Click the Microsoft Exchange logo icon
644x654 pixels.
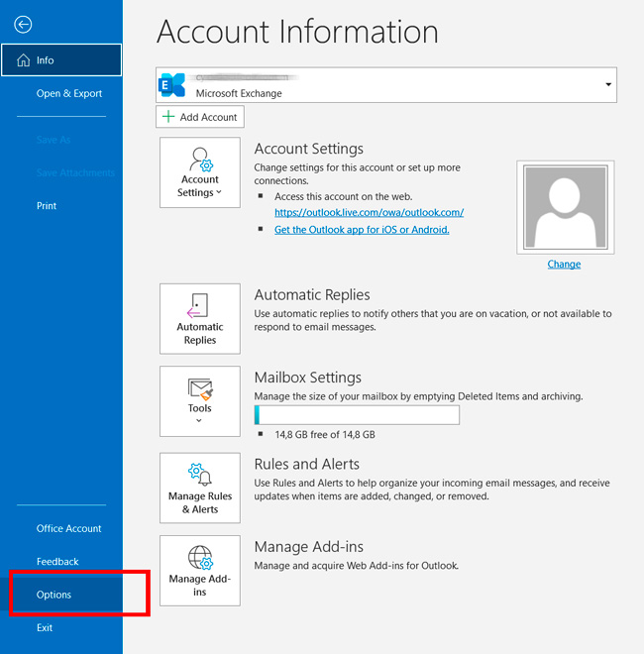point(171,85)
